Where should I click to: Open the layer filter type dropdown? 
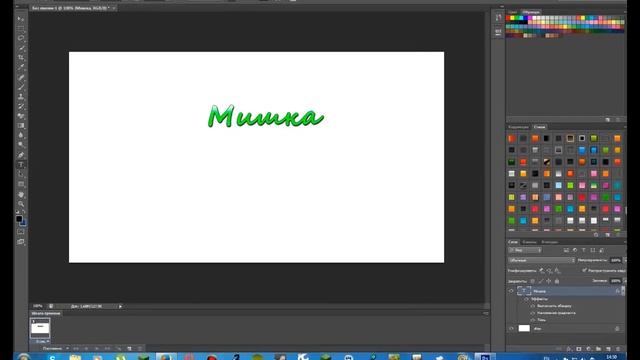[525, 250]
